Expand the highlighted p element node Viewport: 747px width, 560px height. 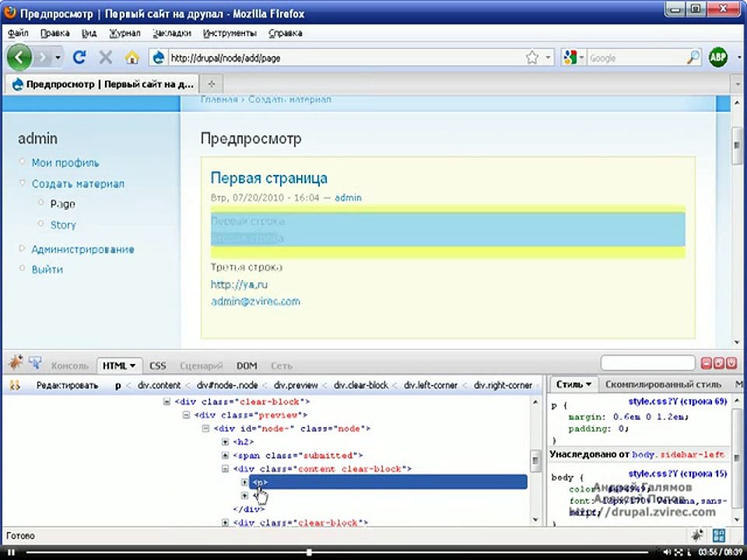pos(244,482)
